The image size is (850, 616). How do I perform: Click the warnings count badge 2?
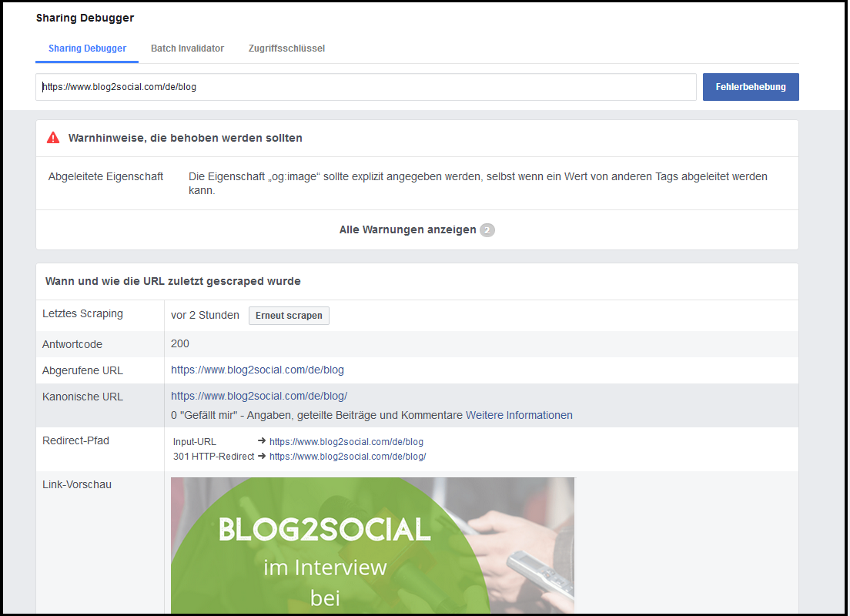487,230
